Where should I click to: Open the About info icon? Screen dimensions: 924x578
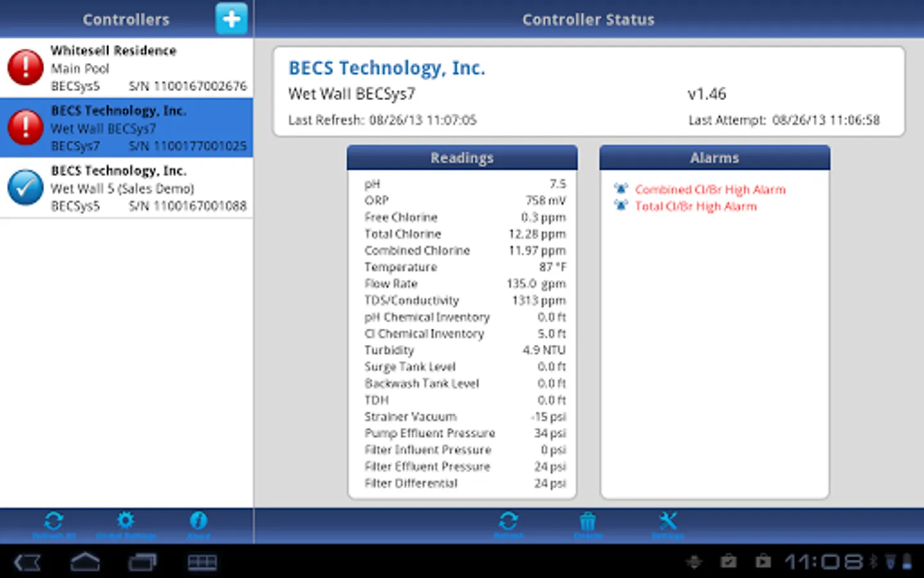[x=198, y=525]
